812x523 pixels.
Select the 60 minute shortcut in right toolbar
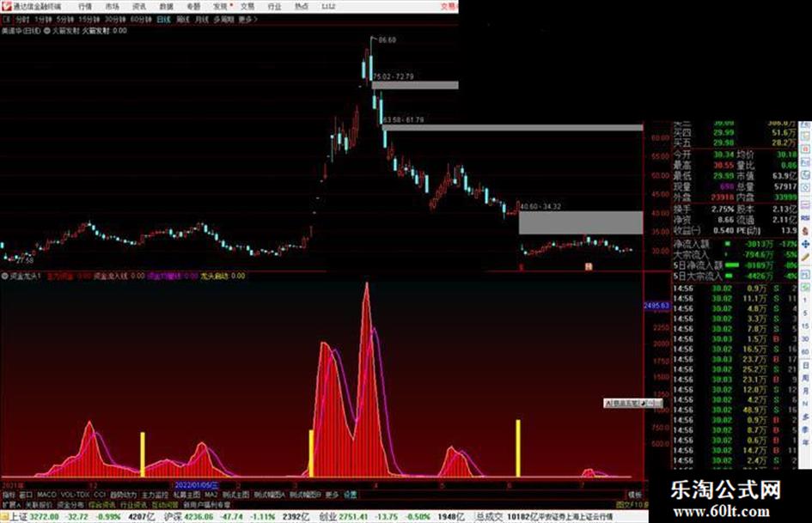[x=805, y=351]
